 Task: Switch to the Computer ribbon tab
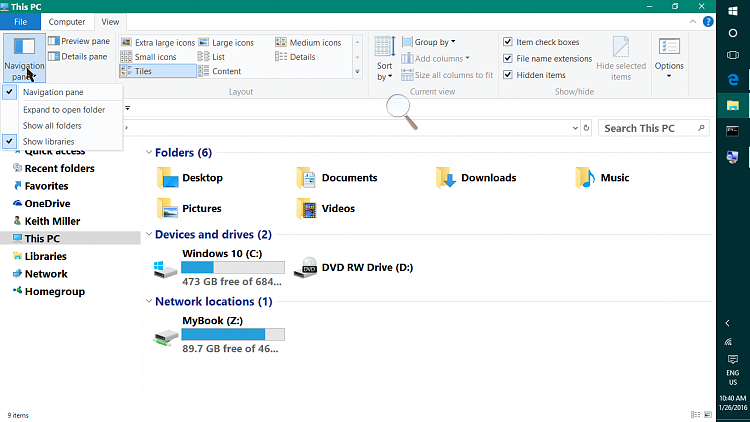point(67,22)
